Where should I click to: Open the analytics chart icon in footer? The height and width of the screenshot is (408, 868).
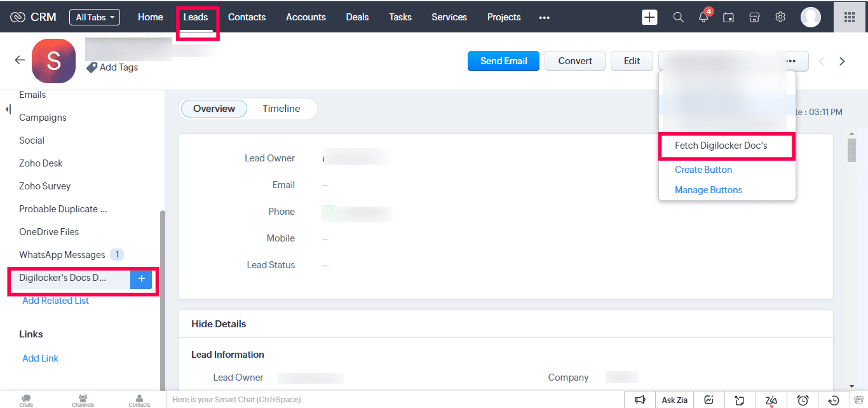709,400
